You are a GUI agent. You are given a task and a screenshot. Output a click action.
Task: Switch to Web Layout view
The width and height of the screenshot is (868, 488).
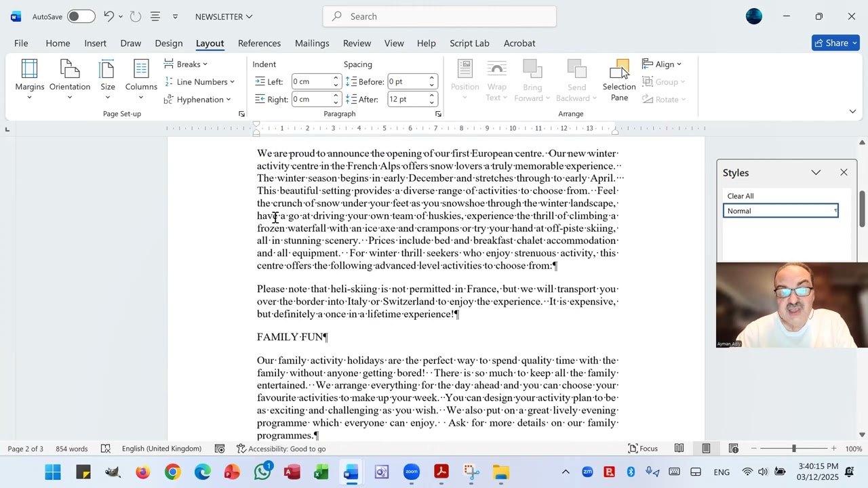tap(733, 449)
